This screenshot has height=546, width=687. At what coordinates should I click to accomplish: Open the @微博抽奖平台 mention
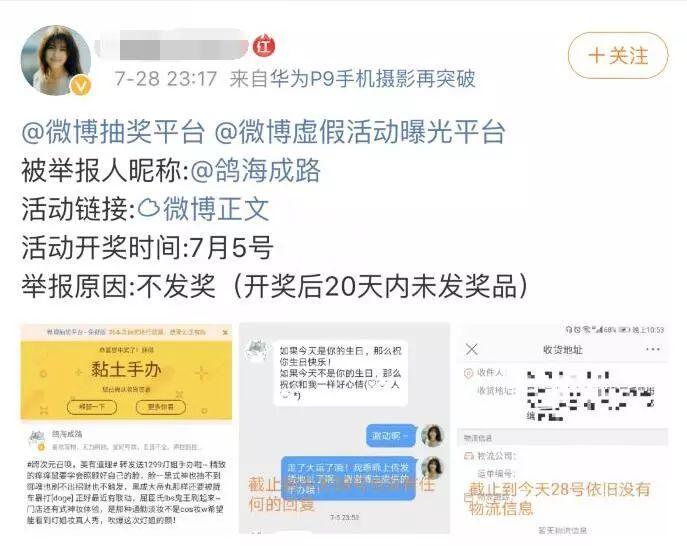coord(113,131)
